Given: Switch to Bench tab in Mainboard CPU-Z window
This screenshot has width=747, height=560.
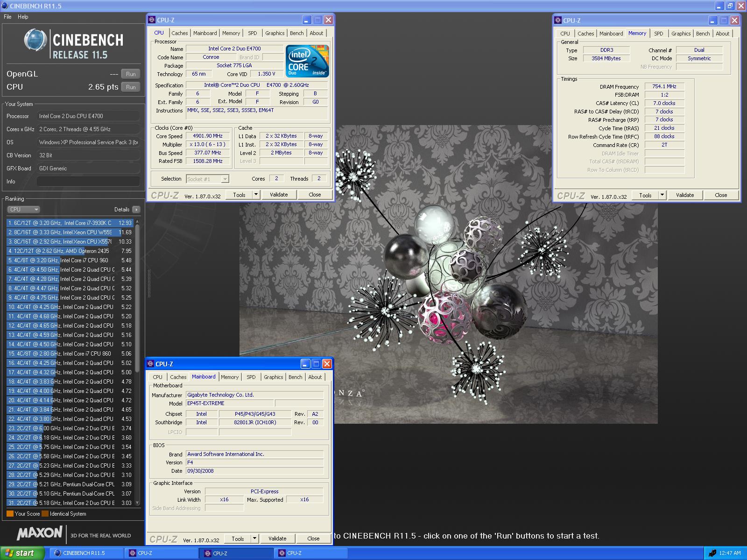Looking at the screenshot, I should (295, 377).
